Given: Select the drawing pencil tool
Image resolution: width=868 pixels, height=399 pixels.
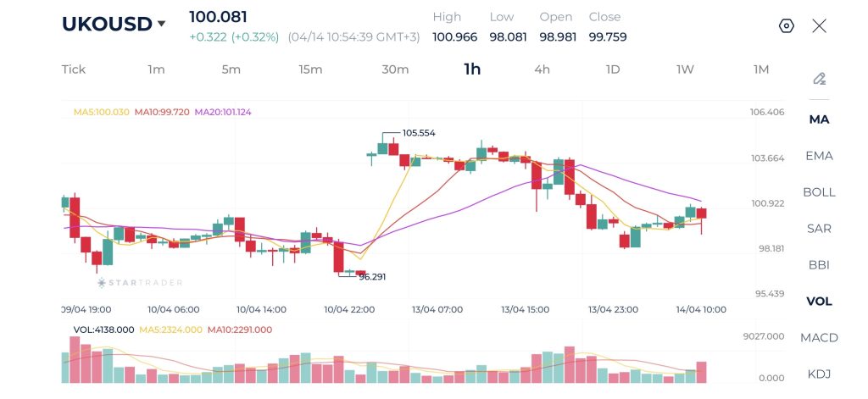Looking at the screenshot, I should pos(819,79).
